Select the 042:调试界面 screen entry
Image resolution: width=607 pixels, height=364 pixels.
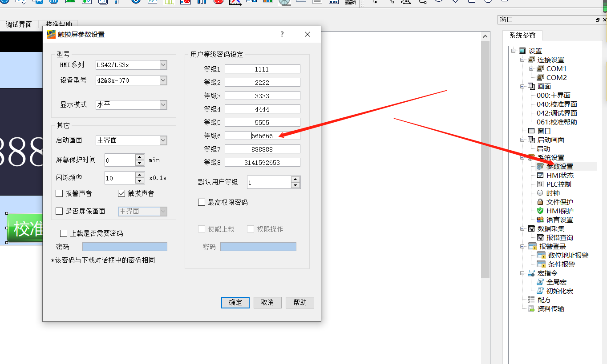pyautogui.click(x=557, y=113)
